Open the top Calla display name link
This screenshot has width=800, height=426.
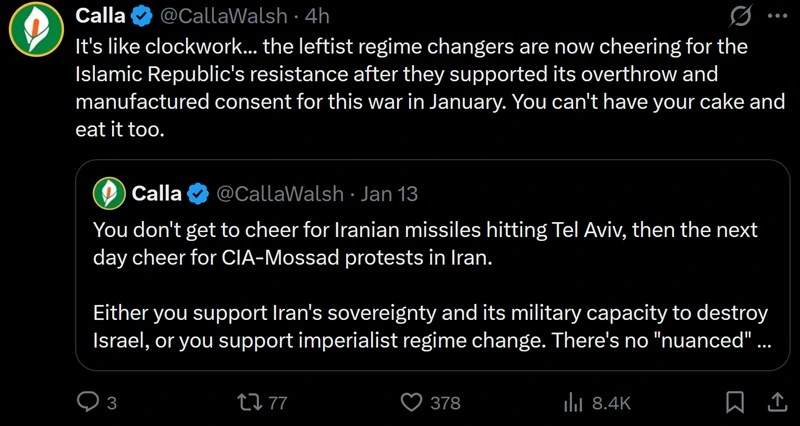pyautogui.click(x=101, y=17)
